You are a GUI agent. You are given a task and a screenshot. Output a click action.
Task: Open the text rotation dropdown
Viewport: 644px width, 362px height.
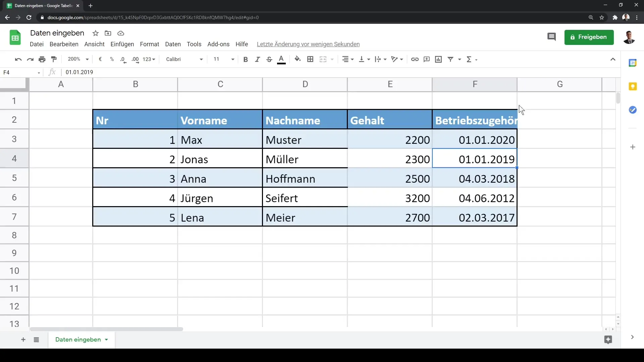(x=397, y=59)
